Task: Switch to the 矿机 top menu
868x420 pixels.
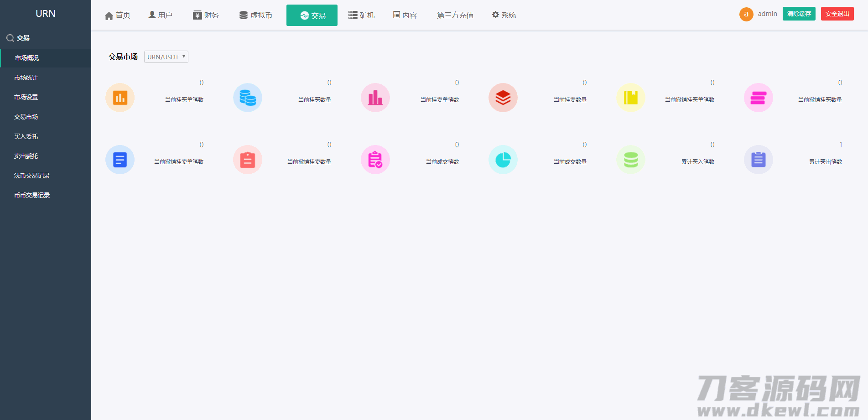Action: tap(361, 16)
